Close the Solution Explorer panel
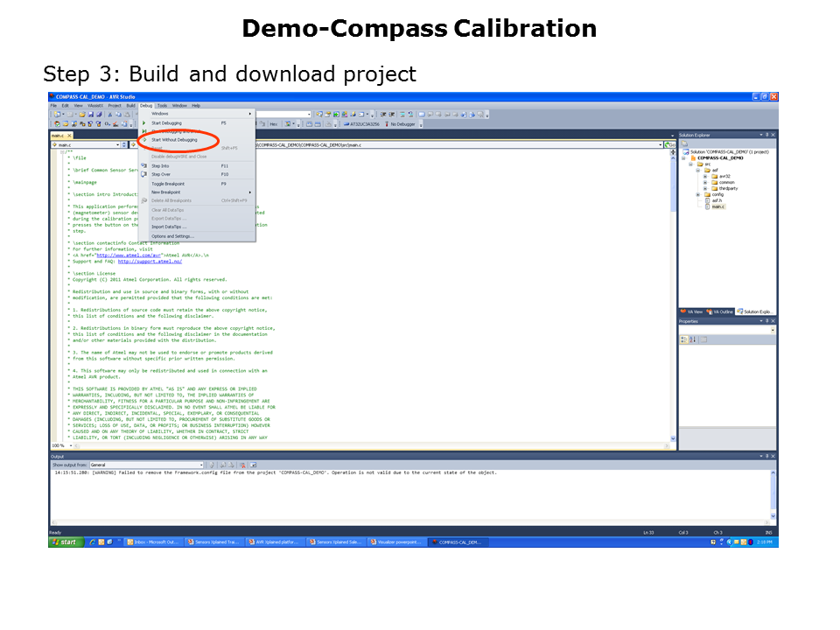 pyautogui.click(x=773, y=135)
